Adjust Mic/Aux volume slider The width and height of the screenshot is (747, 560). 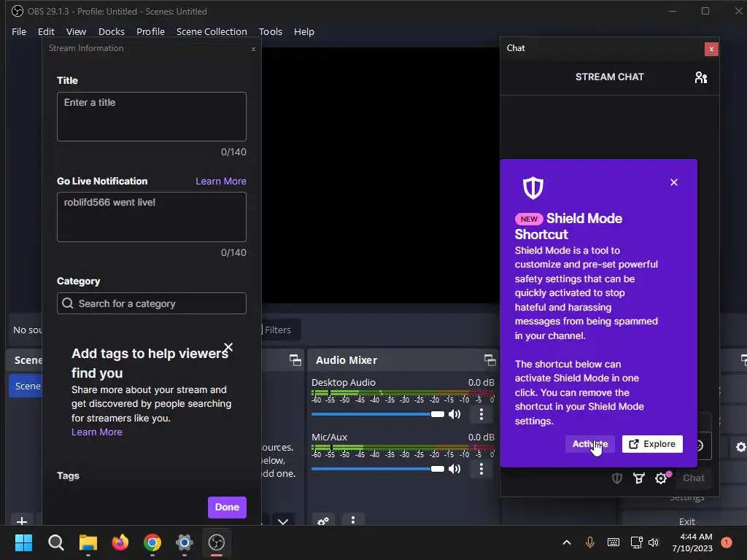(378, 469)
